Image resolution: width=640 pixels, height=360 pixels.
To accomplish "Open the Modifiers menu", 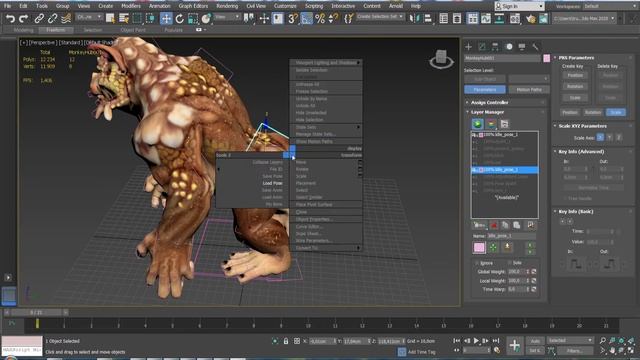I will click(131, 6).
